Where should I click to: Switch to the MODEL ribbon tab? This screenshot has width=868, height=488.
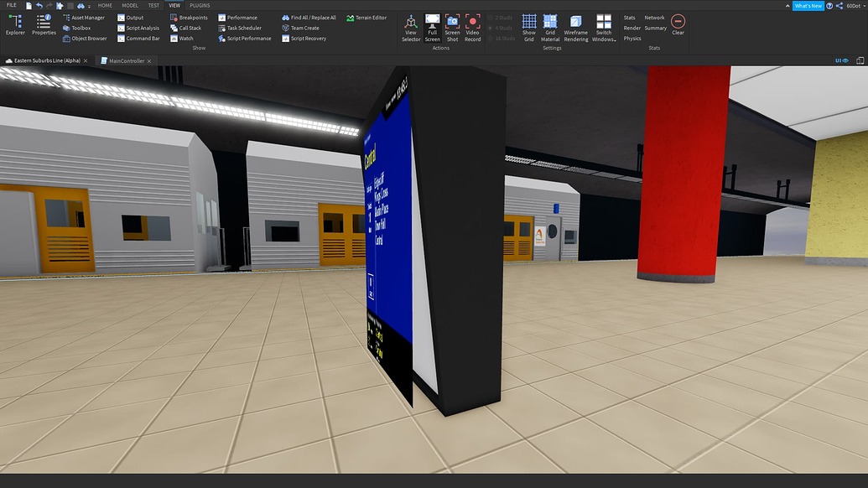click(x=128, y=4)
